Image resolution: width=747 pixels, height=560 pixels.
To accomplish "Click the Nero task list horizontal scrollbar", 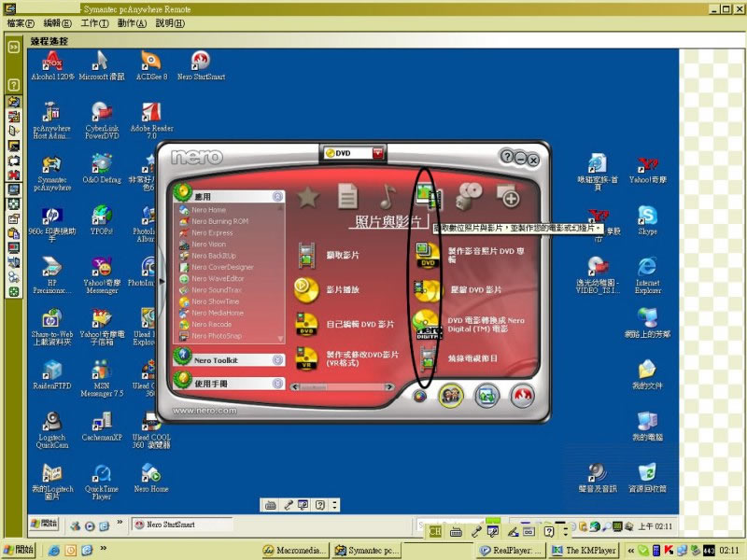I will tap(342, 387).
